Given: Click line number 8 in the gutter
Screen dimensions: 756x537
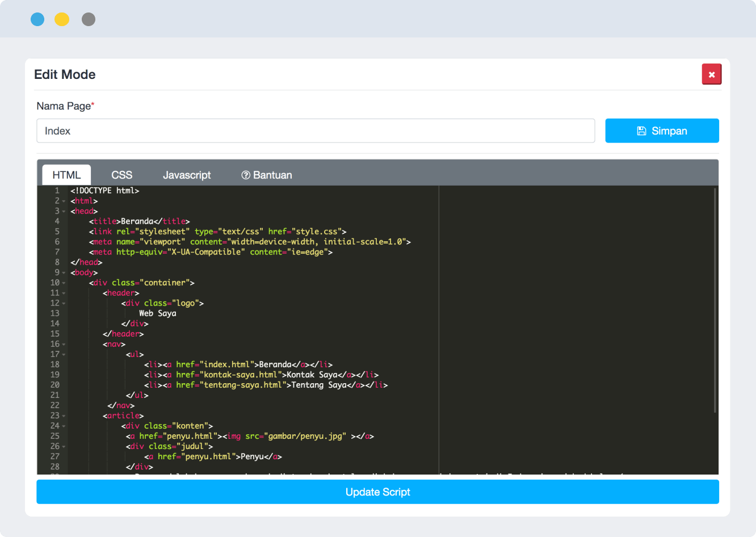Looking at the screenshot, I should click(57, 262).
